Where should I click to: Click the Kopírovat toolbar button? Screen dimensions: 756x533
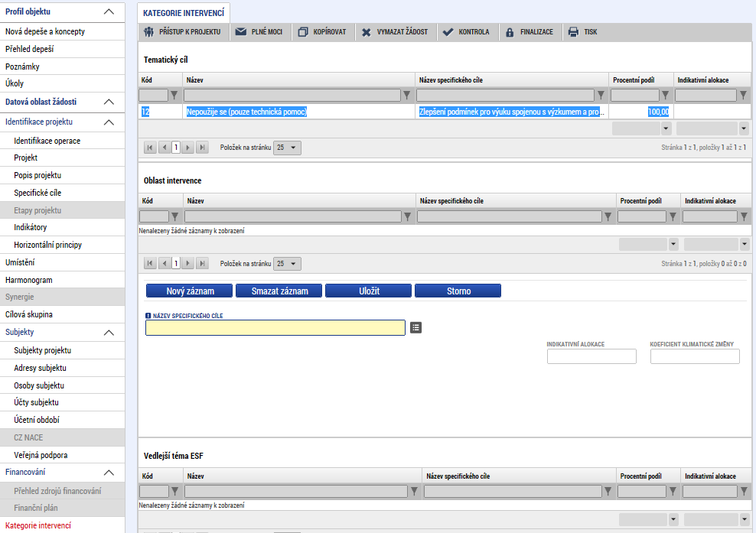tap(322, 32)
